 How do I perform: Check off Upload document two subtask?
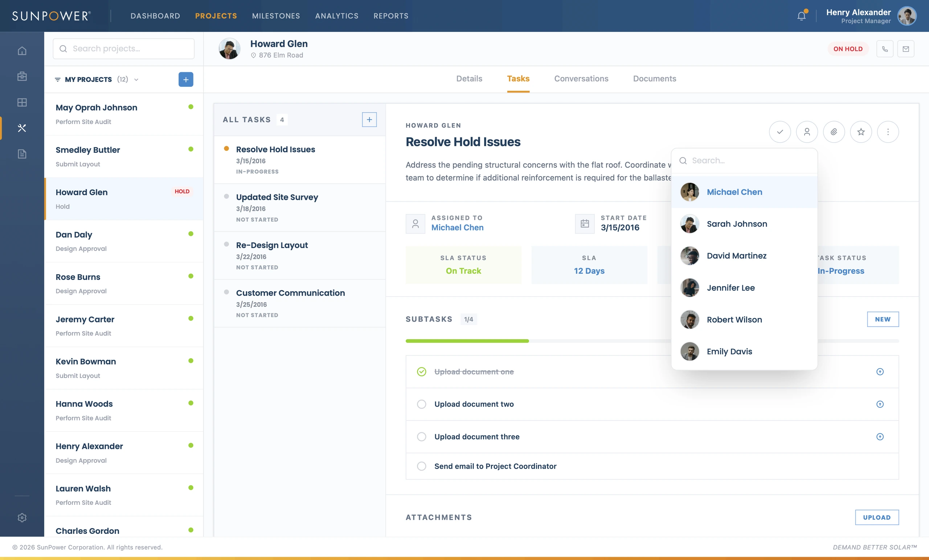pyautogui.click(x=422, y=404)
